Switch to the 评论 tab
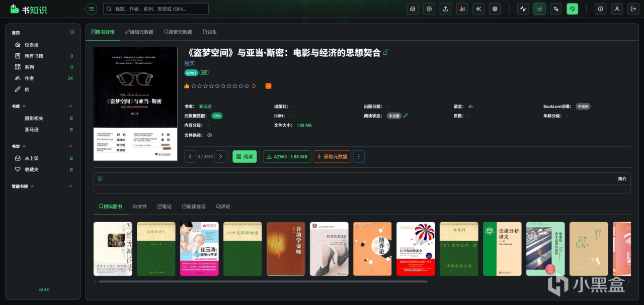This screenshot has height=305, width=644. pos(223,207)
